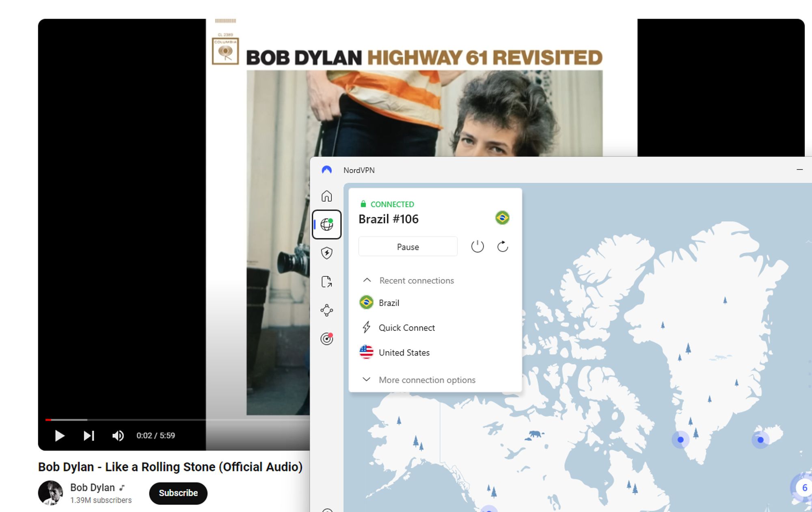Screen dimensions: 812x512
Task: Pause the NordVPN connection
Action: 408,246
